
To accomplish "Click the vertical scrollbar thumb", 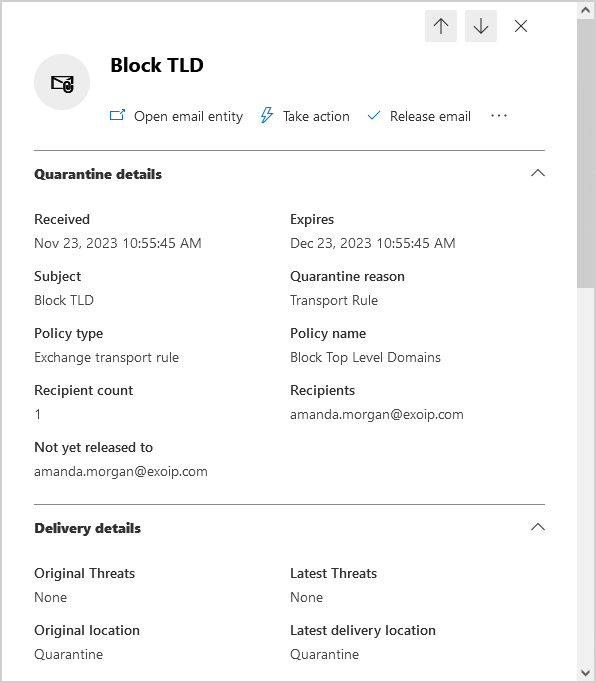I will pyautogui.click(x=586, y=153).
